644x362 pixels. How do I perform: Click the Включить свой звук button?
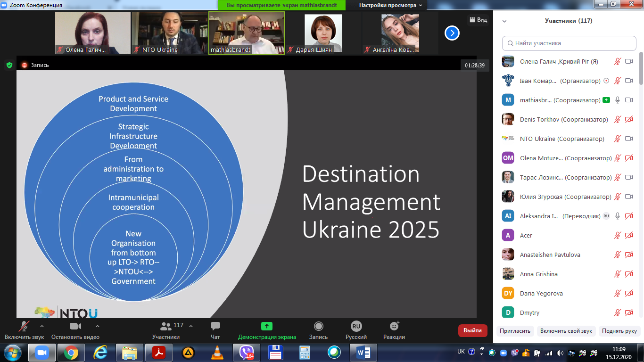(x=566, y=331)
